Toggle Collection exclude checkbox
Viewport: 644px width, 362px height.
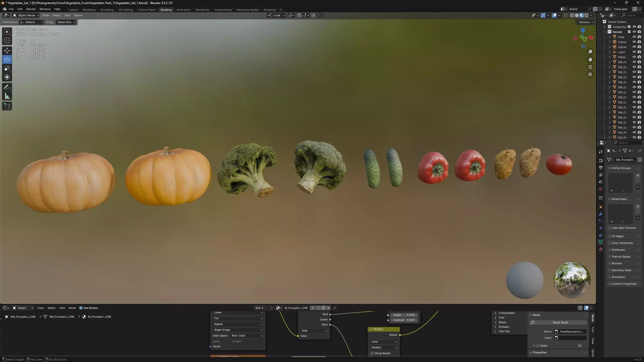click(629, 27)
